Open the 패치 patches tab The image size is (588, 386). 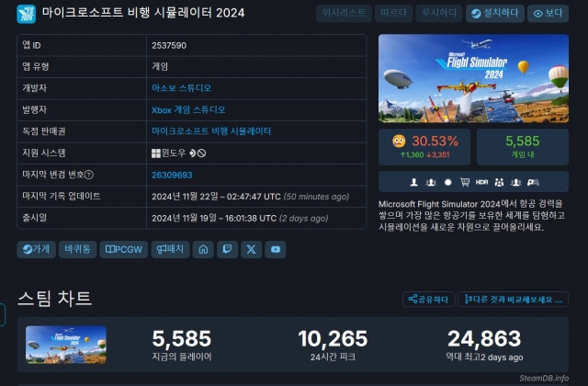point(170,249)
